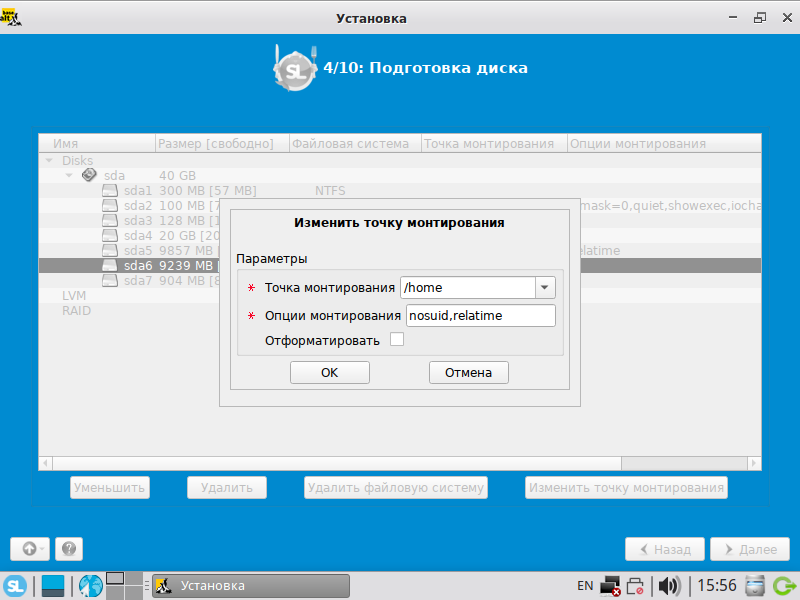Open the help question mark button
The width and height of the screenshot is (800, 600).
[69, 549]
